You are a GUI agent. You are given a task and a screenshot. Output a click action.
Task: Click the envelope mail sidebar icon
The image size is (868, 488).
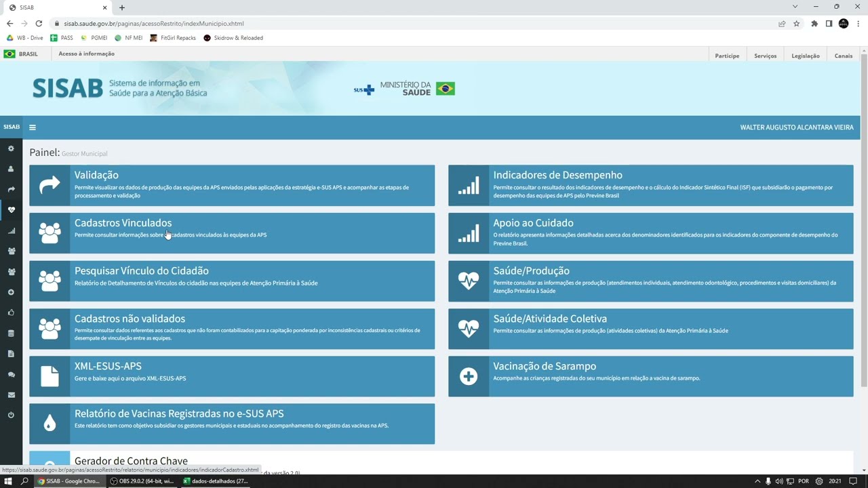(11, 394)
